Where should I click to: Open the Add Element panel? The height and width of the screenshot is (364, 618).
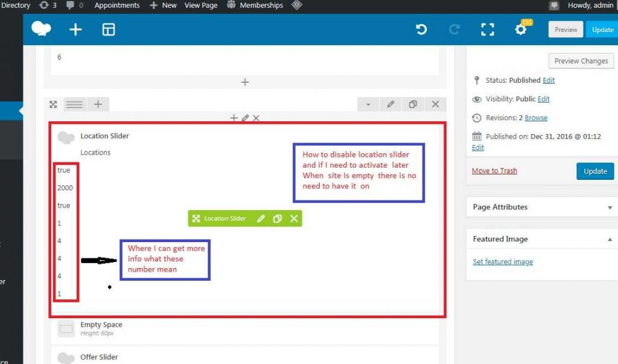coord(75,29)
